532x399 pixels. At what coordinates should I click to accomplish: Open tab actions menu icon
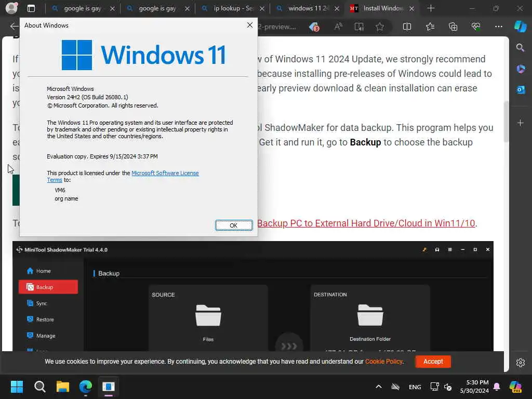click(31, 8)
